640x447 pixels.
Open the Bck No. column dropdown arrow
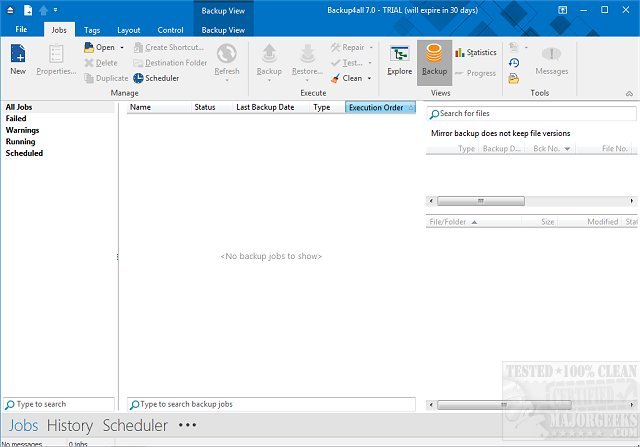coord(567,149)
